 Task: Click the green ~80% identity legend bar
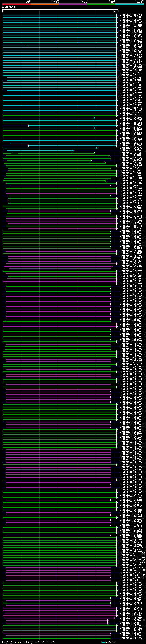point(101,4)
